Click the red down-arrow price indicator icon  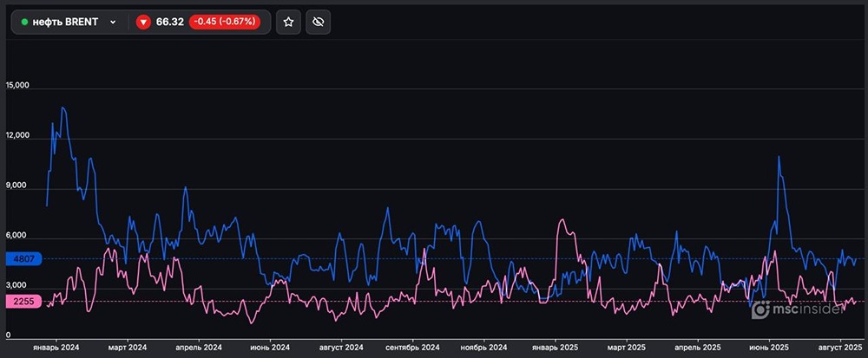coord(143,22)
